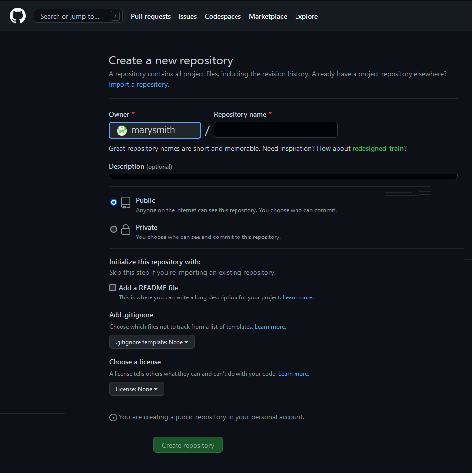Select the Public radio button
The height and width of the screenshot is (476, 473).
(114, 202)
